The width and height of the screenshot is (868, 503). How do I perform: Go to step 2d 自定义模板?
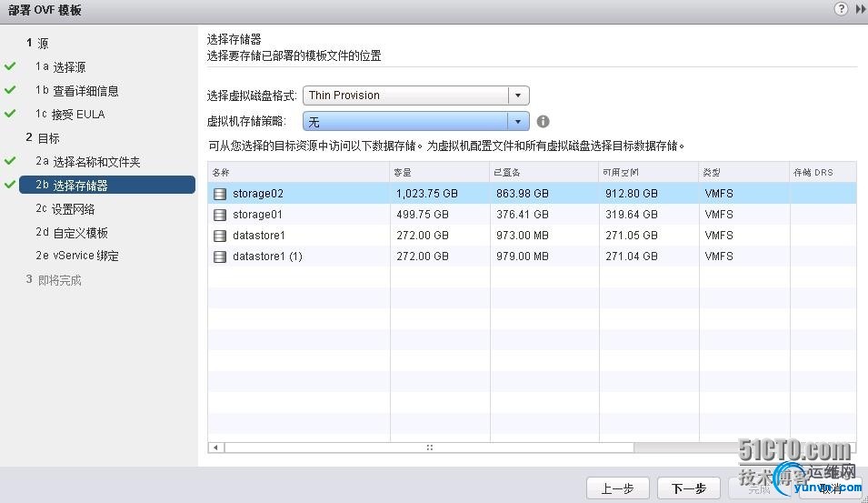pos(72,233)
